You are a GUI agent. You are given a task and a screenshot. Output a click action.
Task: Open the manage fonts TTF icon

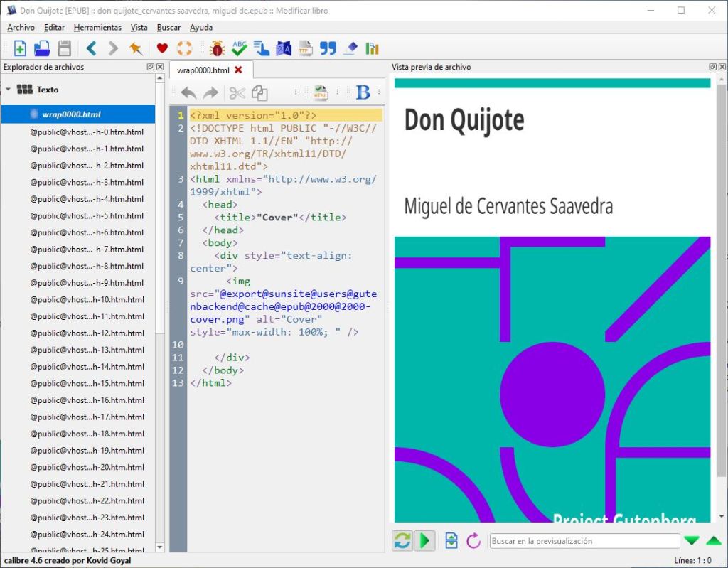point(306,48)
